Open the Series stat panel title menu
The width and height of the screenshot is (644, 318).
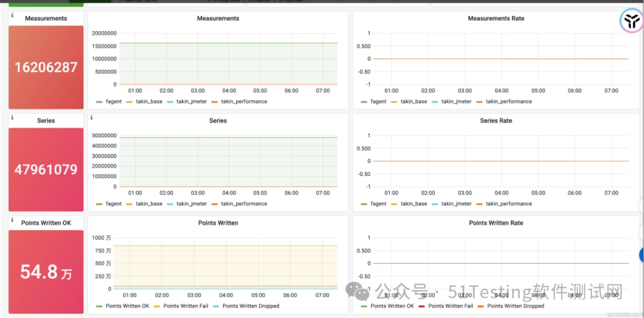[46, 121]
